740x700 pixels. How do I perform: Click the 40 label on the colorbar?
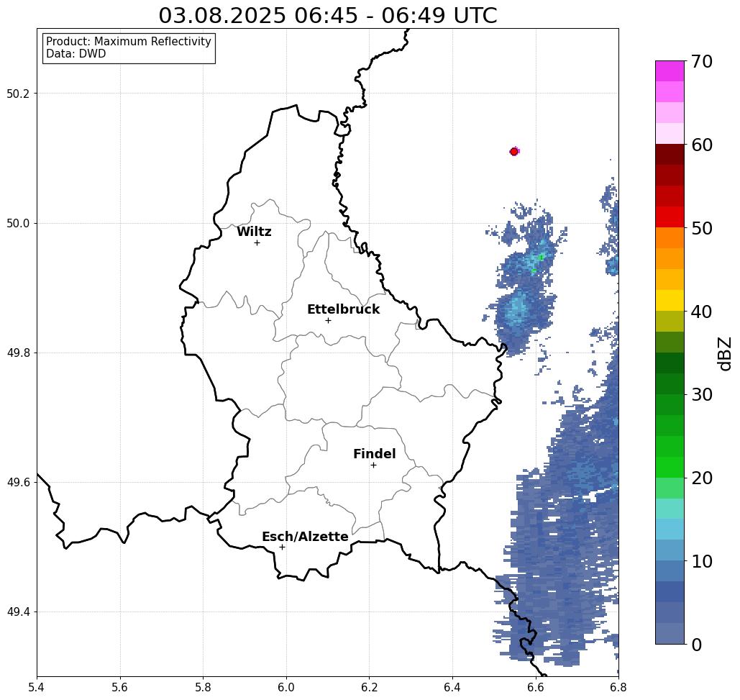point(702,312)
